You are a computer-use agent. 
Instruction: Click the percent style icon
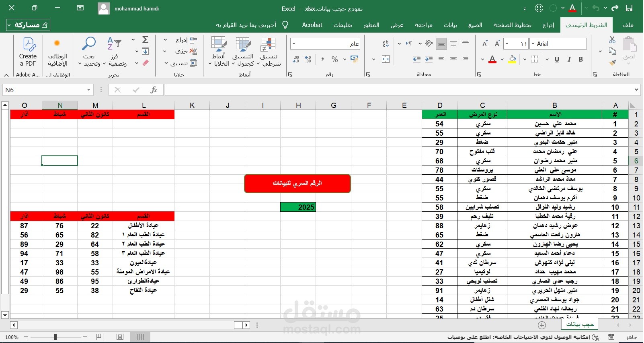click(334, 59)
